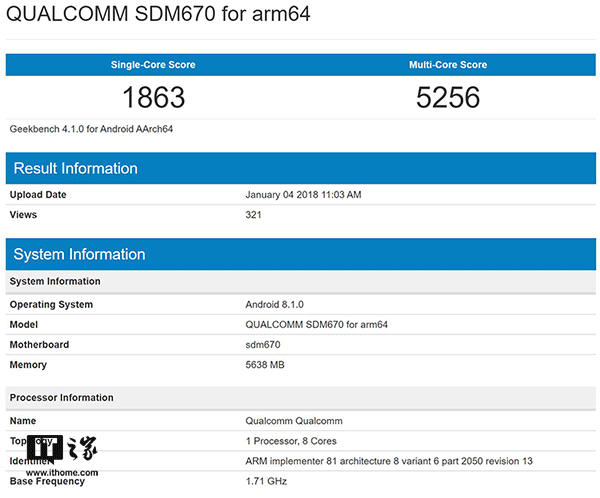Select the Single-Core Score header
This screenshot has width=600, height=498.
[153, 65]
